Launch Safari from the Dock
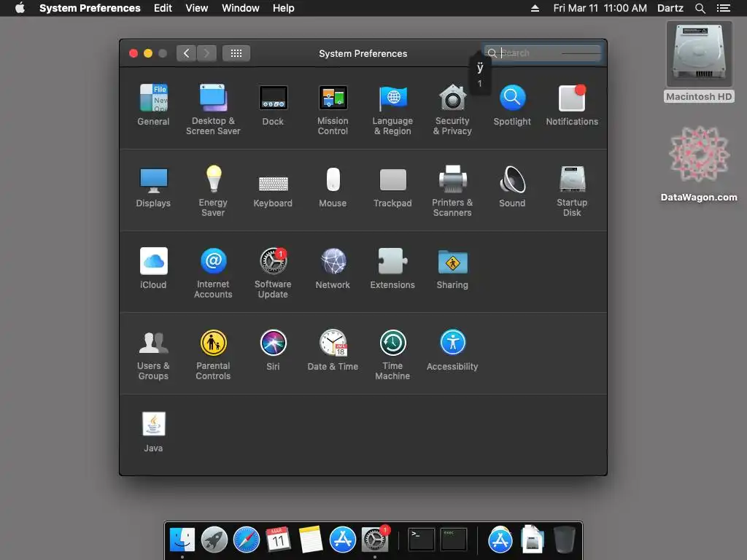 pyautogui.click(x=247, y=540)
